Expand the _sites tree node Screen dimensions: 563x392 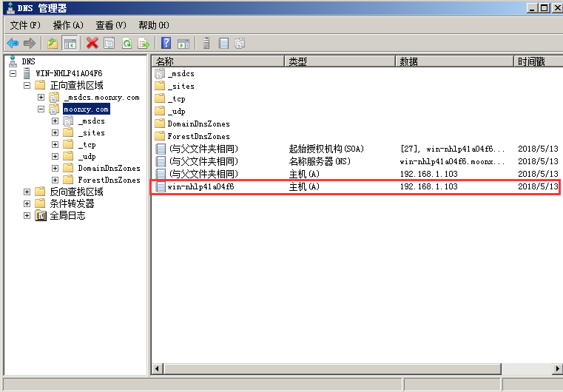[x=55, y=133]
